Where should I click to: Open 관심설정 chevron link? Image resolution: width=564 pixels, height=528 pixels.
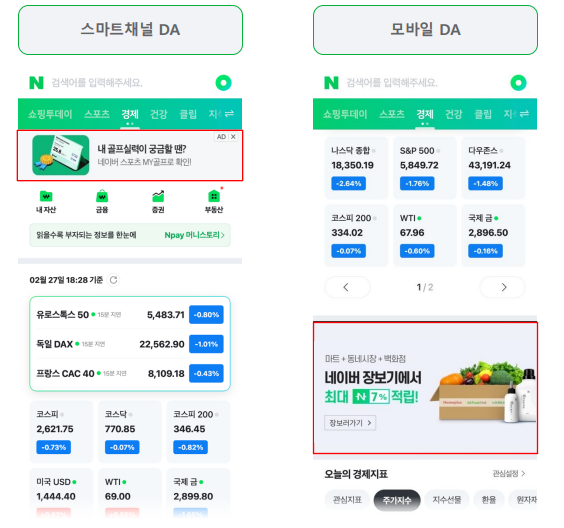click(x=509, y=474)
